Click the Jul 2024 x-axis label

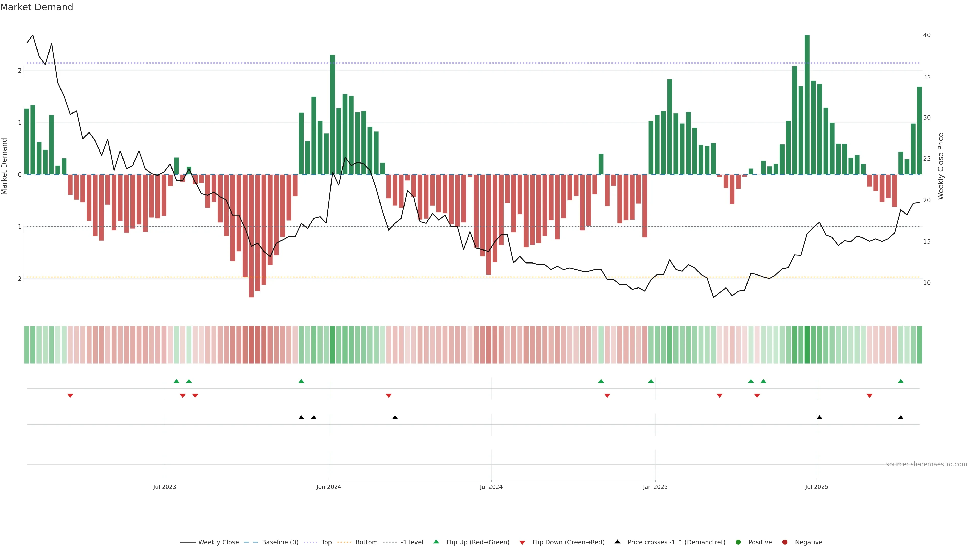pos(491,487)
